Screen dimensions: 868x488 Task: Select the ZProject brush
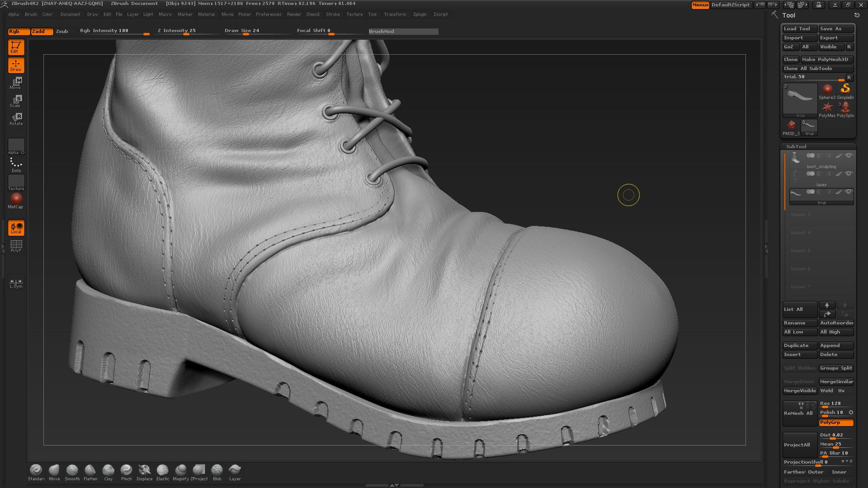199,469
